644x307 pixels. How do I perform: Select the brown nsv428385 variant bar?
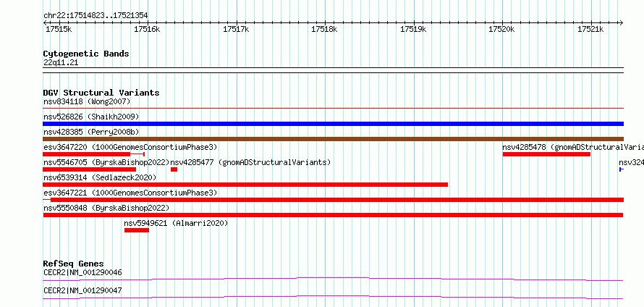[x=333, y=139]
